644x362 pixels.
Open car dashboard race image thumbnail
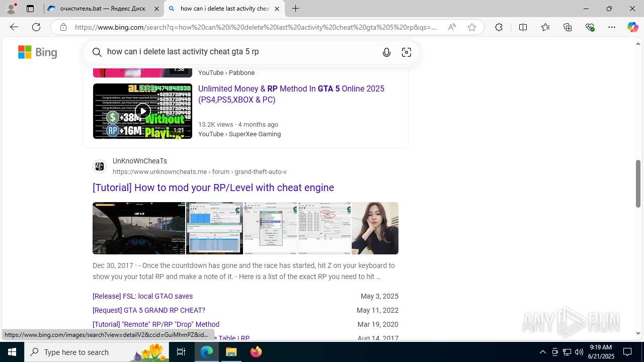(139, 228)
